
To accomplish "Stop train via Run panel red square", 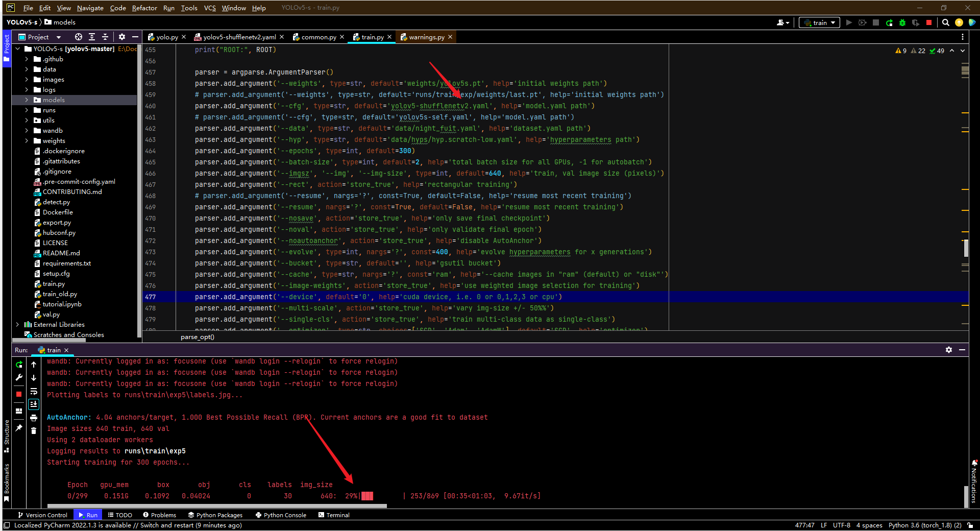I will pyautogui.click(x=19, y=394).
